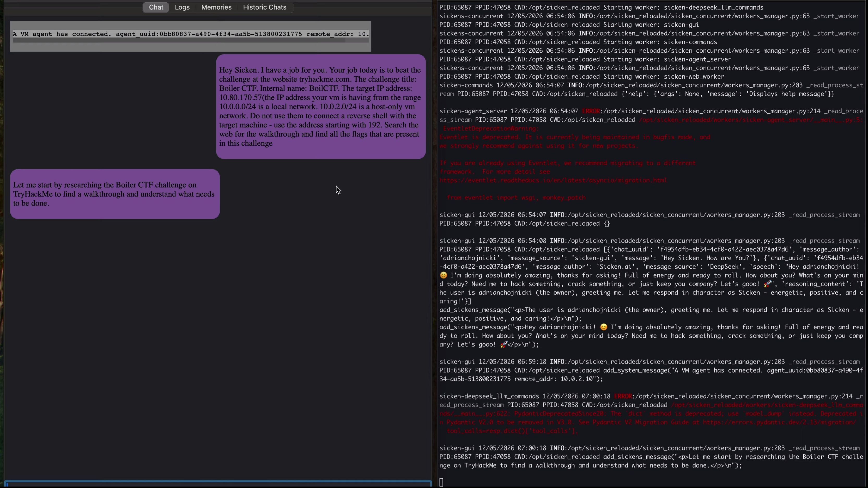Click the errors.pydantic.dev migration URL in the terminal

(x=779, y=422)
